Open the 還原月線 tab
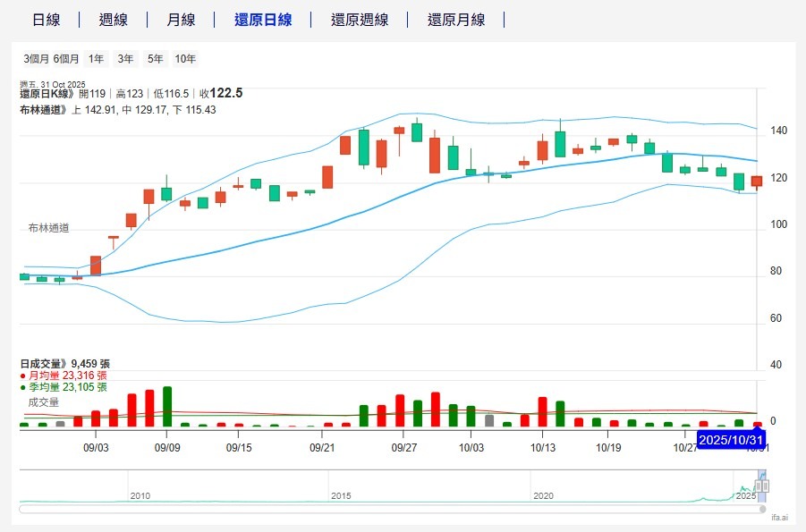806x532 pixels. [455, 20]
